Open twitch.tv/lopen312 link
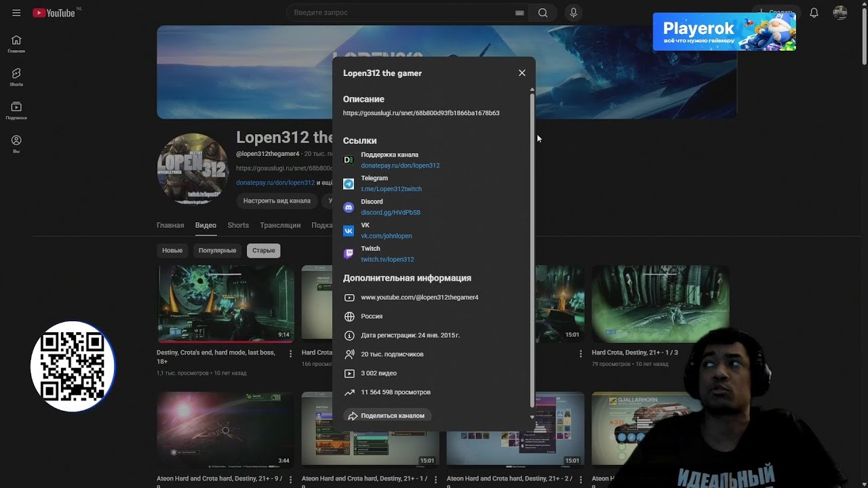 tap(387, 259)
